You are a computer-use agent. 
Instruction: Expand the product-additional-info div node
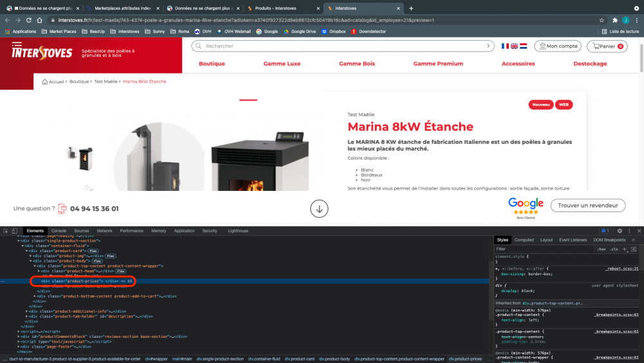(x=26, y=311)
